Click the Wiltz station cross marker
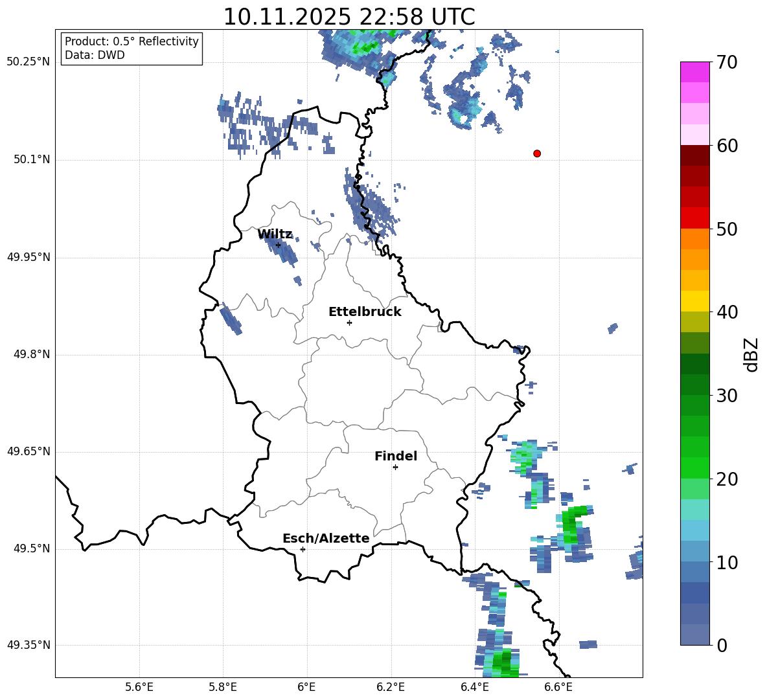Screen dimensions: 767x700 [x=279, y=245]
